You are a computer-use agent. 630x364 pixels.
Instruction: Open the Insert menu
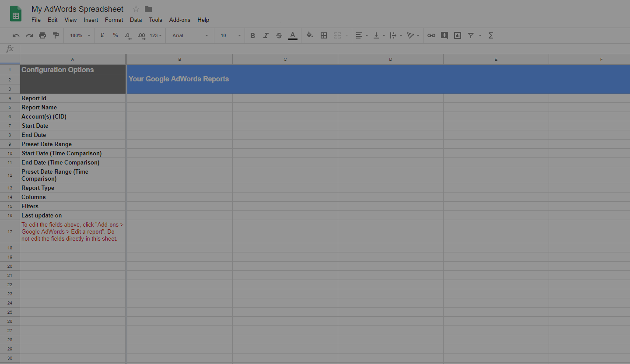click(x=91, y=20)
